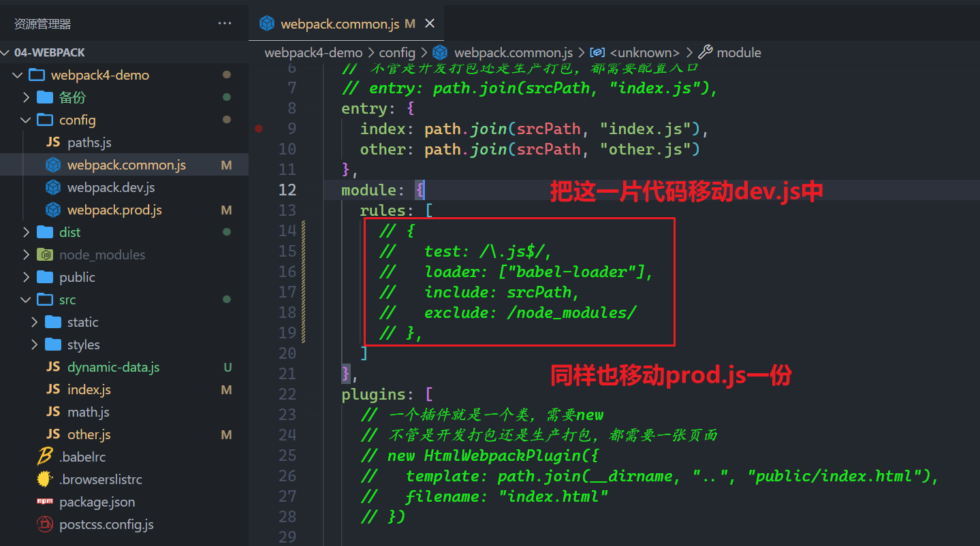Open webpack.dev.js from the file tree
Image resolution: width=980 pixels, height=546 pixels.
click(x=111, y=187)
